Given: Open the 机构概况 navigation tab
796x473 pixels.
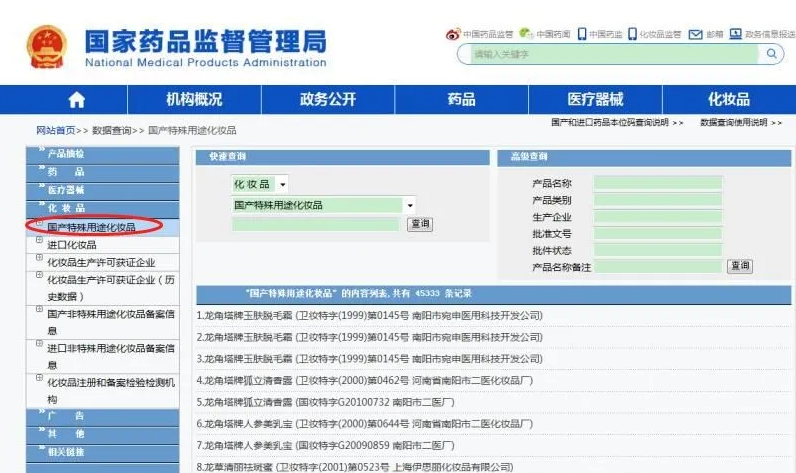Looking at the screenshot, I should [194, 99].
